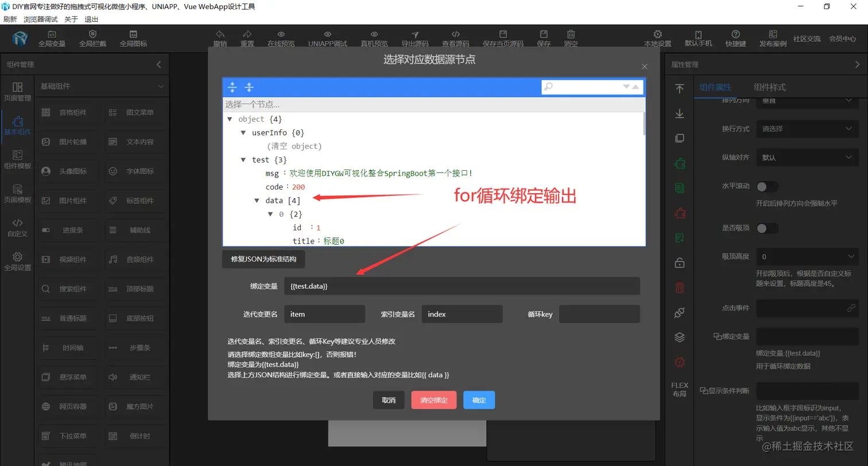
Task: Click the 修复JSON为标准结构 button
Action: (x=263, y=259)
